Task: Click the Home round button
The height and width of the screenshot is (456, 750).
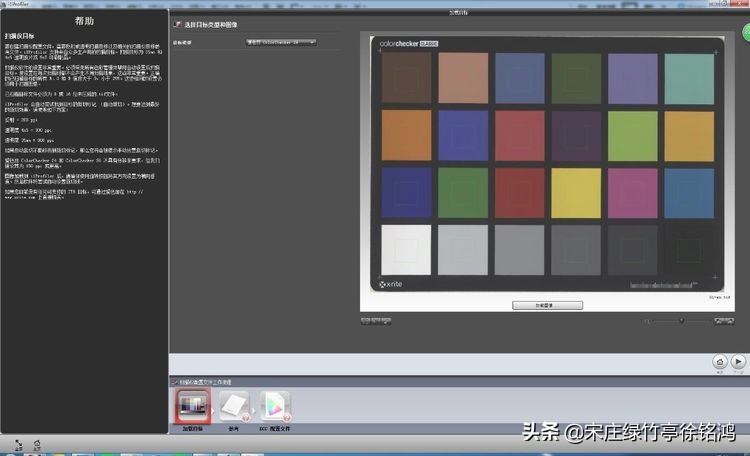Action: coord(720,361)
